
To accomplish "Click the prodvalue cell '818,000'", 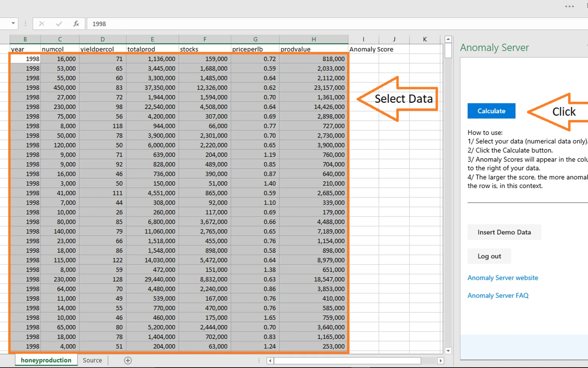I will tap(313, 59).
